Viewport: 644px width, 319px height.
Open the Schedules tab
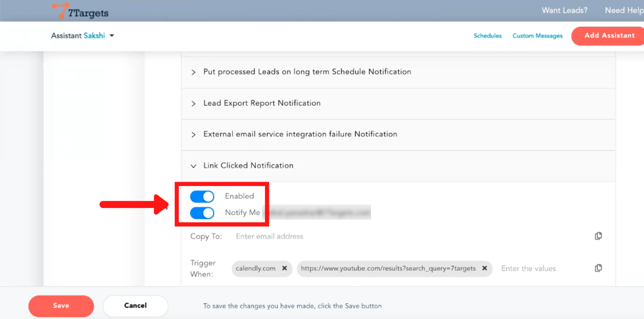[487, 36]
